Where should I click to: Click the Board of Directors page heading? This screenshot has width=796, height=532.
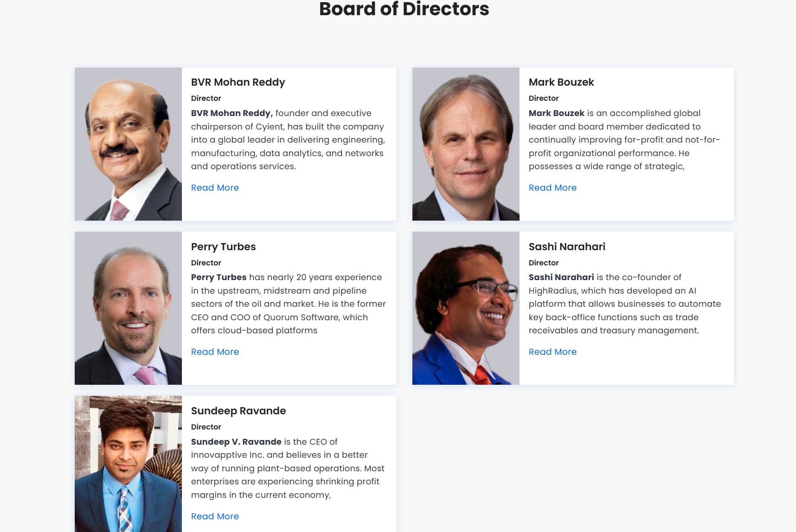coord(404,9)
